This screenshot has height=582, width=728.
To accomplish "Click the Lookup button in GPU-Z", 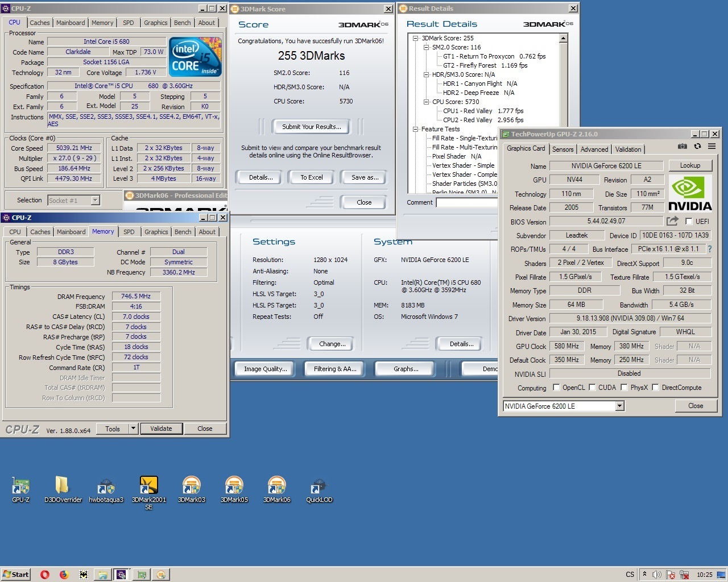I will [690, 165].
